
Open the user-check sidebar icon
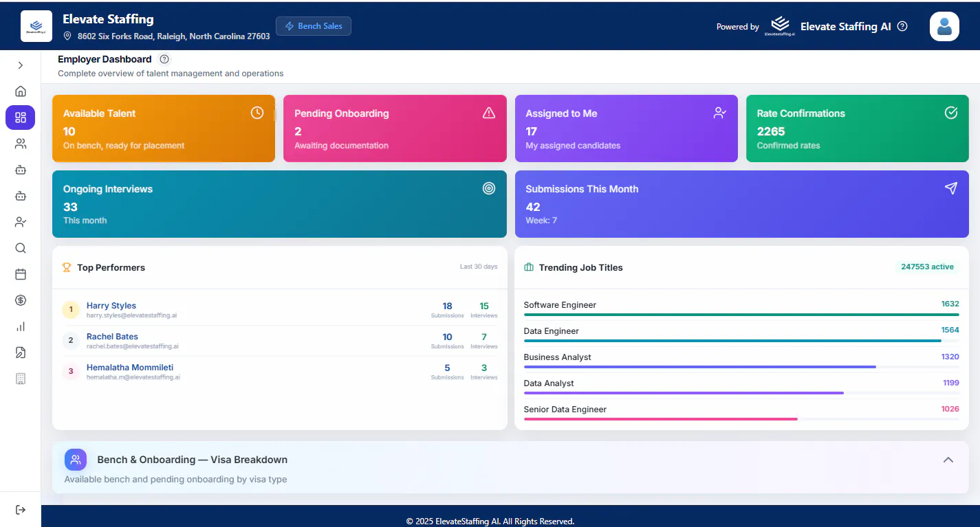click(21, 222)
